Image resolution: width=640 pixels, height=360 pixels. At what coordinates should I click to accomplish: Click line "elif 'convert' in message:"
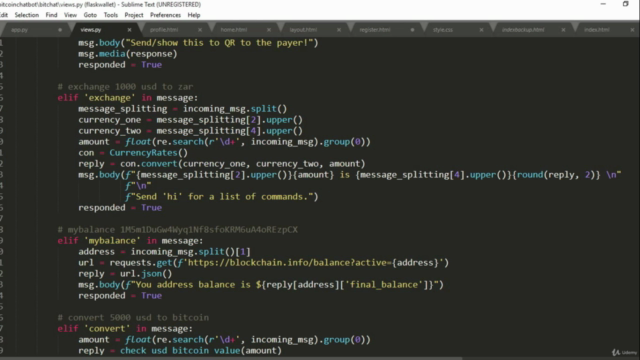coord(125,329)
